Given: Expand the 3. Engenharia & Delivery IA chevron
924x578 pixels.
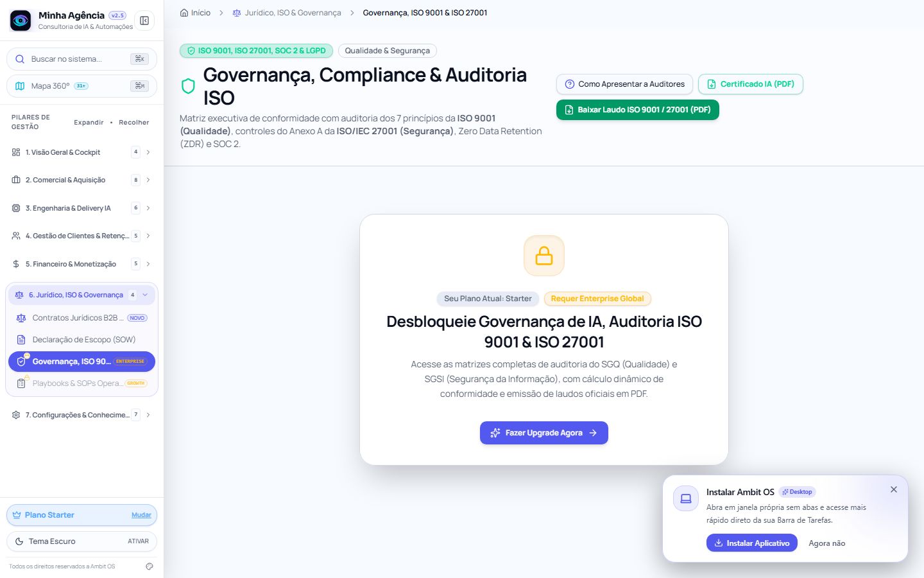Looking at the screenshot, I should pyautogui.click(x=148, y=208).
